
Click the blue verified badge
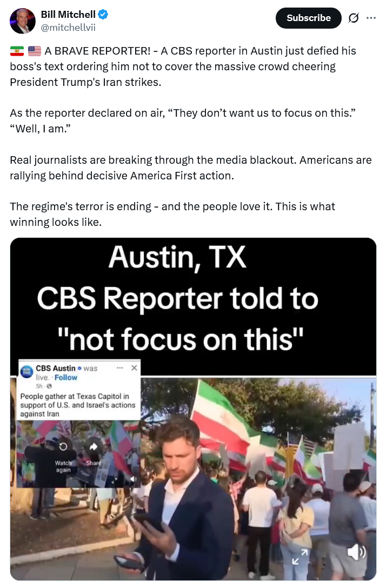[x=103, y=15]
